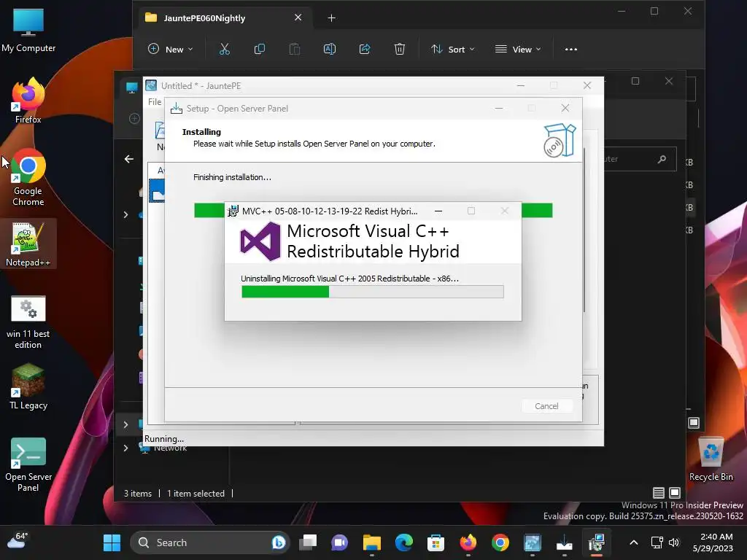This screenshot has width=747, height=560.
Task: Click the Rename icon in File Explorer toolbar
Action: (330, 49)
